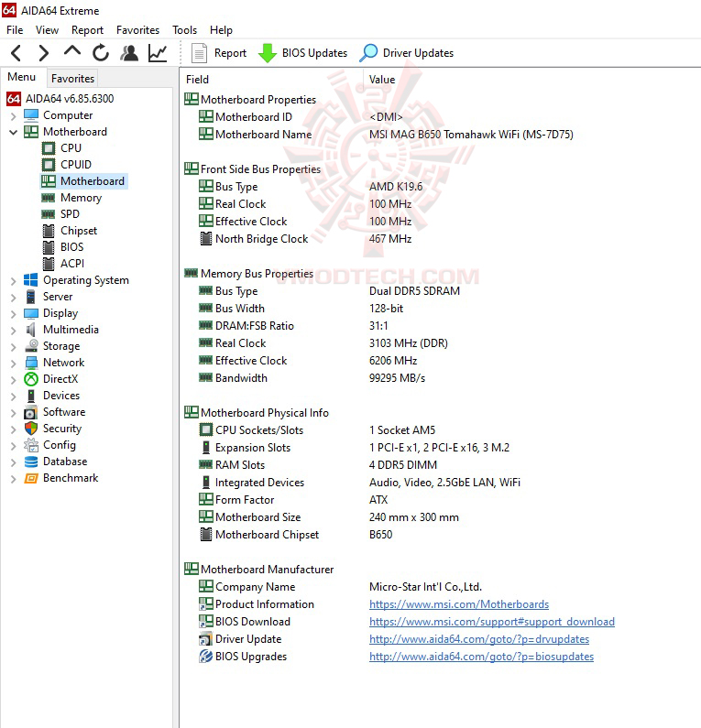The height and width of the screenshot is (728, 701).
Task: Open the MSI support download link
Action: [492, 622]
